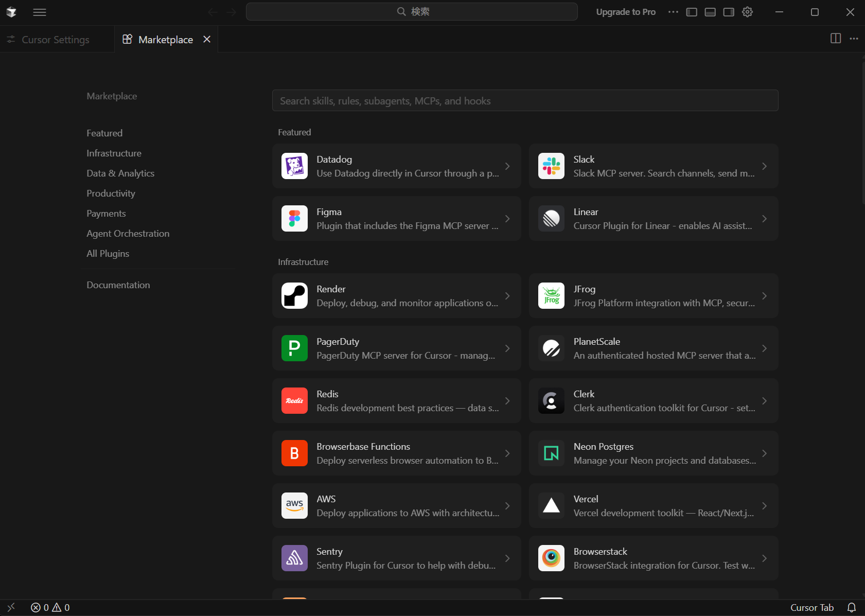Toggle the primary sidebar layout button
Image resolution: width=865 pixels, height=616 pixels.
click(x=692, y=12)
